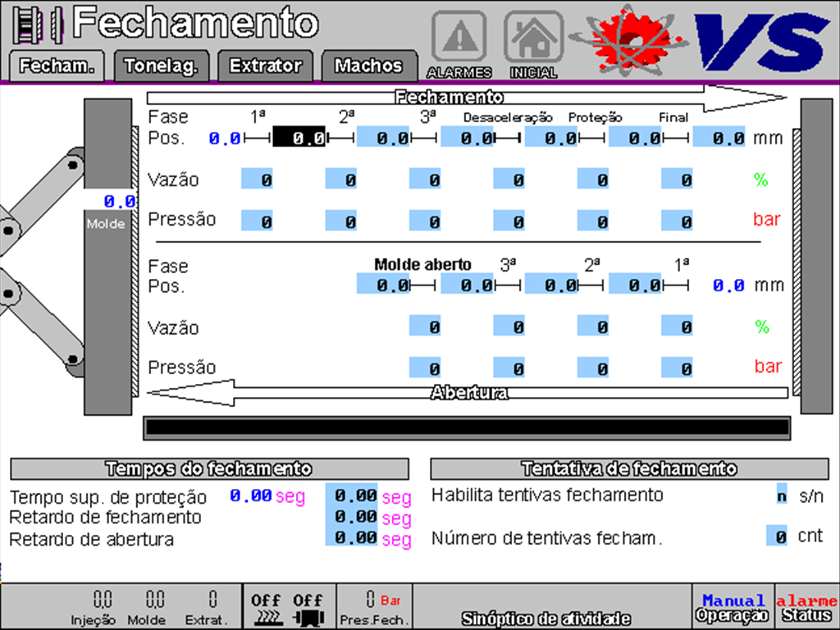
Task: Toggle Habilita tentativas fechamento s/n field
Action: [x=782, y=495]
